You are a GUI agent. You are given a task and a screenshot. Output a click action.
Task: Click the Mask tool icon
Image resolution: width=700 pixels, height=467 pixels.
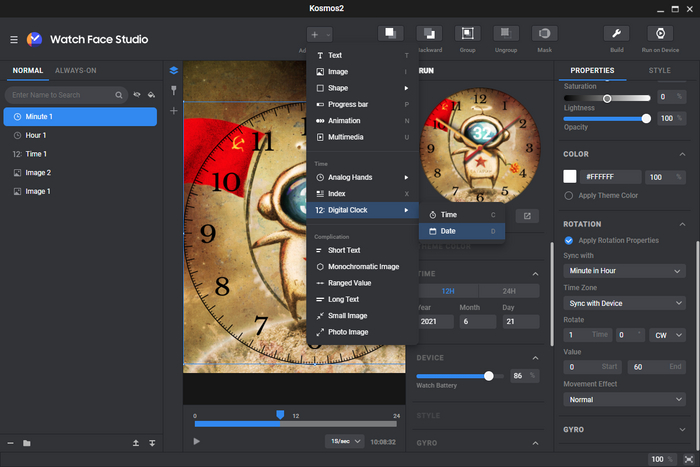pos(545,33)
